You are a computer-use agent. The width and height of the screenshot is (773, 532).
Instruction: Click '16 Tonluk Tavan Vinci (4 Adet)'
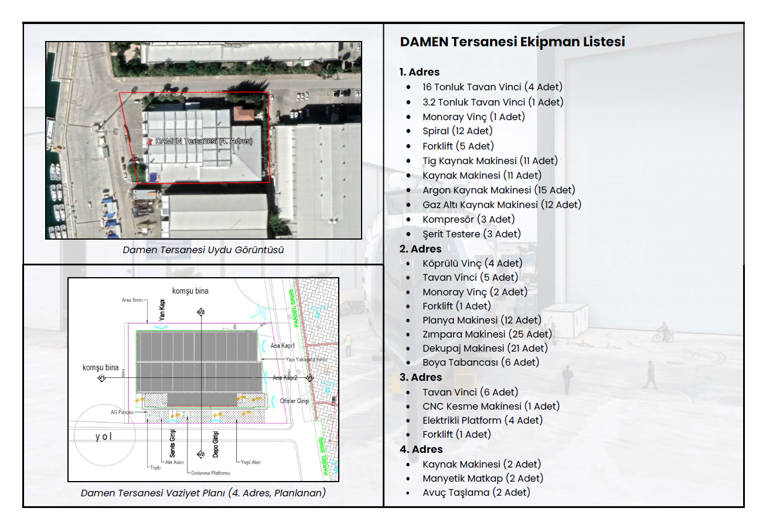(492, 87)
